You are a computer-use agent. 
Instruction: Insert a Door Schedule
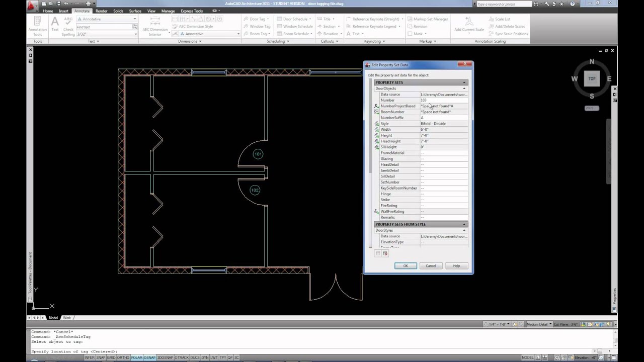pyautogui.click(x=293, y=19)
